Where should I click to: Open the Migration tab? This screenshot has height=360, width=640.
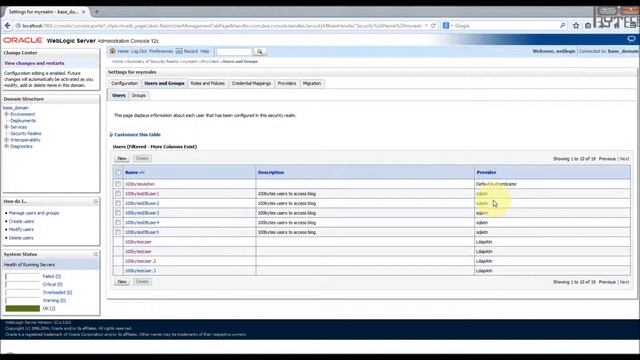(x=312, y=83)
